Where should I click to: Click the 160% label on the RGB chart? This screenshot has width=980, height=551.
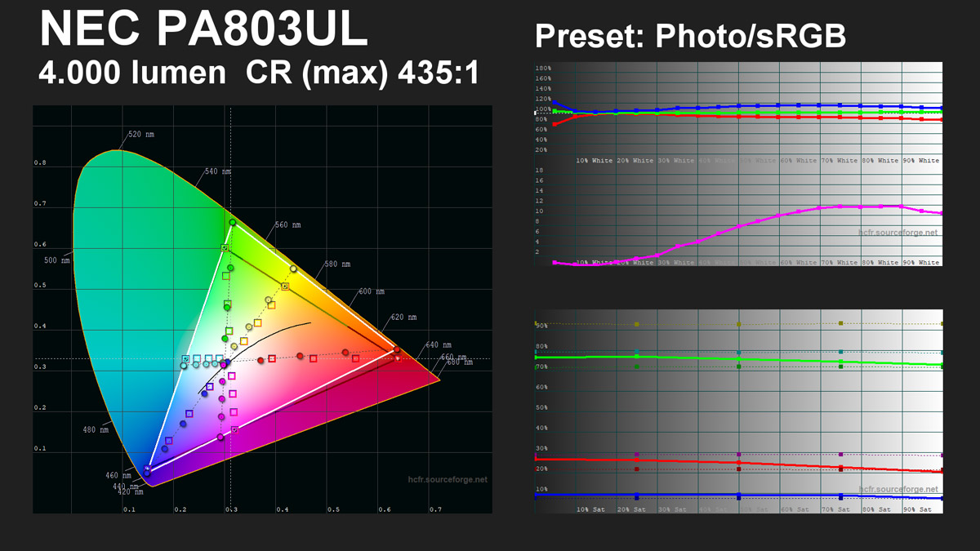541,79
